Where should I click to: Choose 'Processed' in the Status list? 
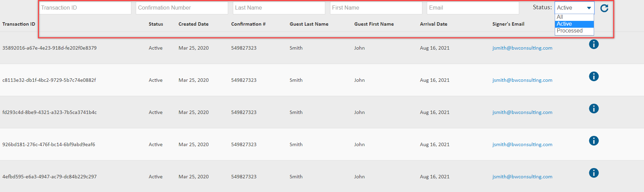(x=574, y=31)
